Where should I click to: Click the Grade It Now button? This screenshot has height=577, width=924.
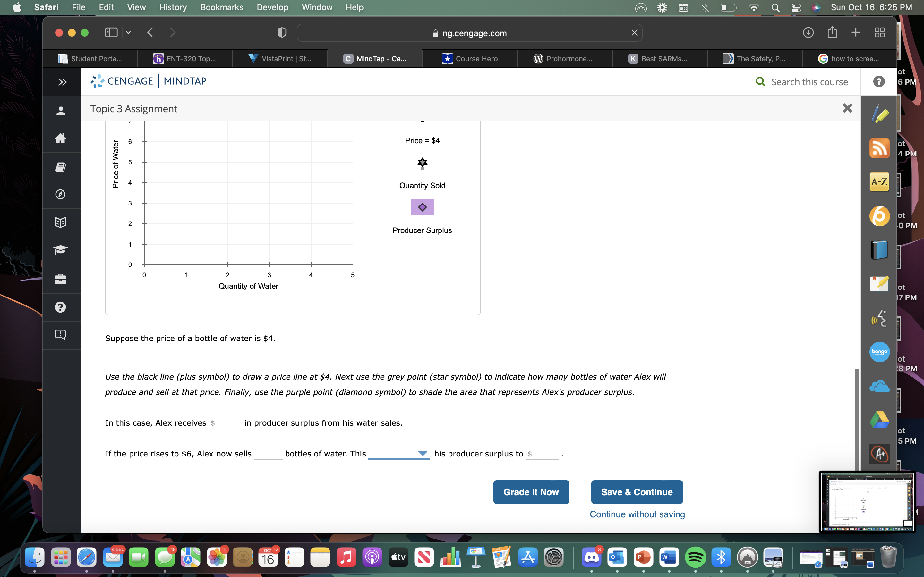coord(531,492)
